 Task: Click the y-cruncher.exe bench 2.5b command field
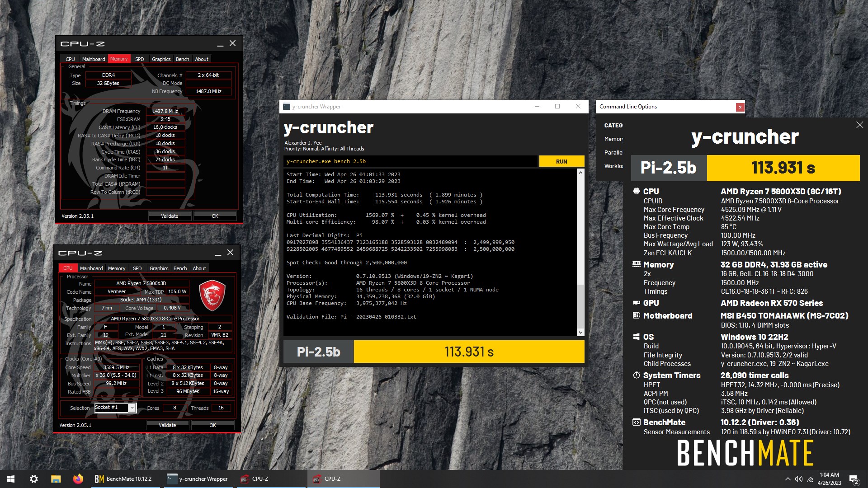410,161
